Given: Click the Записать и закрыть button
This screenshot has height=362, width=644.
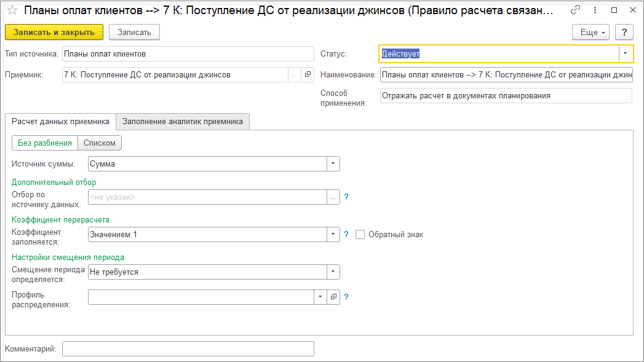Looking at the screenshot, I should 54,32.
